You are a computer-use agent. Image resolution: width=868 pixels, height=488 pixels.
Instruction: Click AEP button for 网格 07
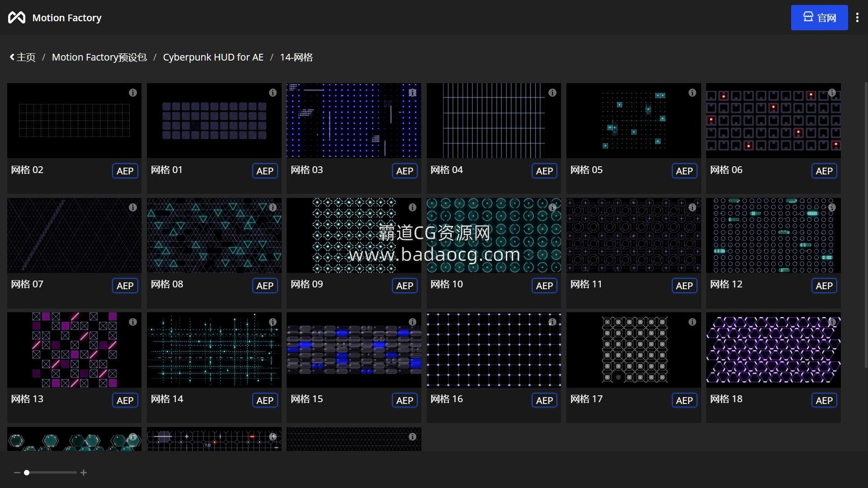tap(125, 286)
